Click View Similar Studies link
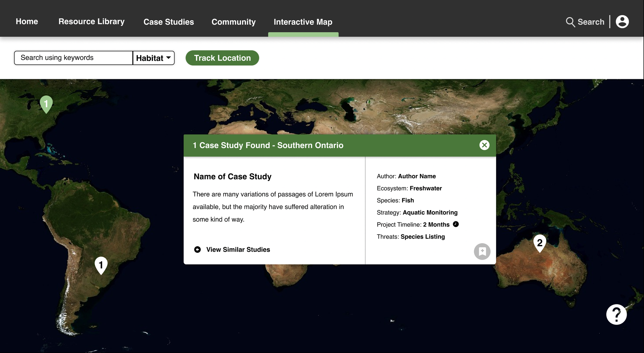The image size is (644, 353). [238, 249]
